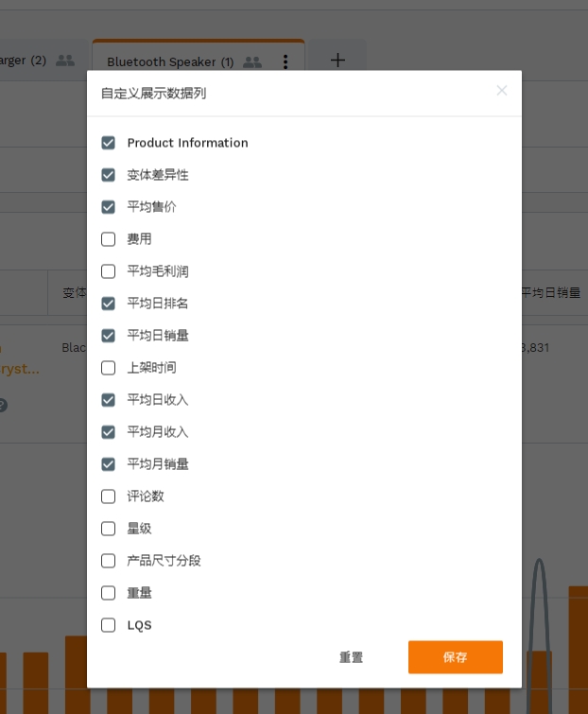
Task: Close the 自定义展示数据列 dialog
Action: [x=502, y=91]
